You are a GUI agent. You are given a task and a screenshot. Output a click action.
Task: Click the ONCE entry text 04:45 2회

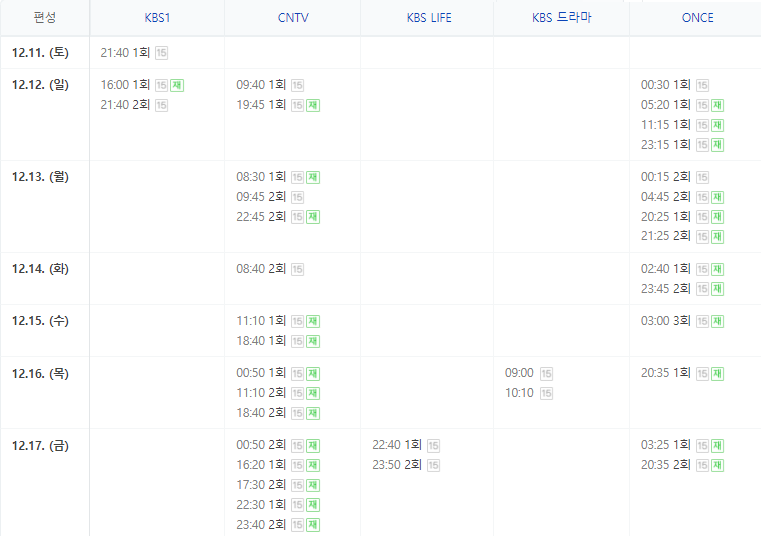click(x=666, y=197)
